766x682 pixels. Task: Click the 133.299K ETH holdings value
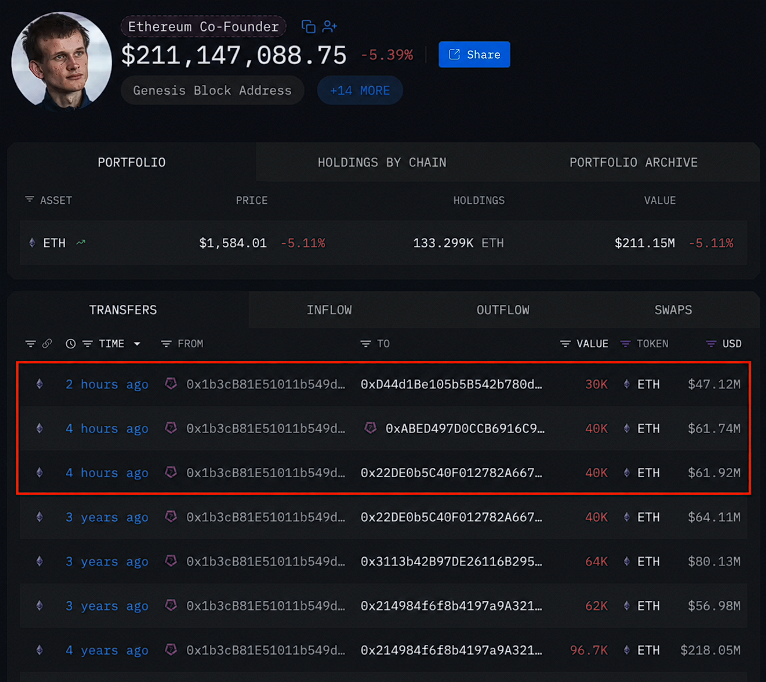(458, 243)
